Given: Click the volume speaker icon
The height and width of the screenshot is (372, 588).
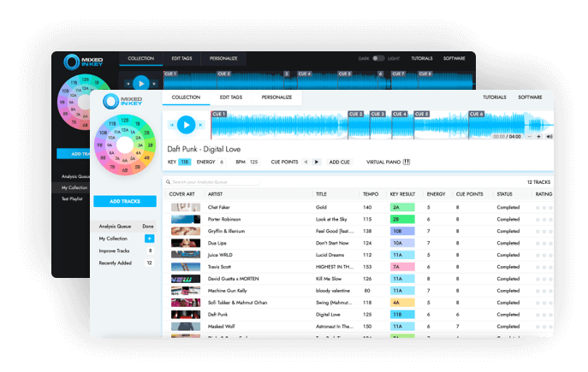Looking at the screenshot, I should coord(549,137).
